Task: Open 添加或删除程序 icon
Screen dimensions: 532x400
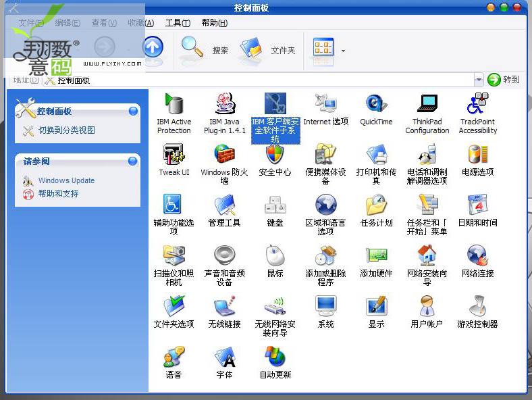Action: (325, 255)
